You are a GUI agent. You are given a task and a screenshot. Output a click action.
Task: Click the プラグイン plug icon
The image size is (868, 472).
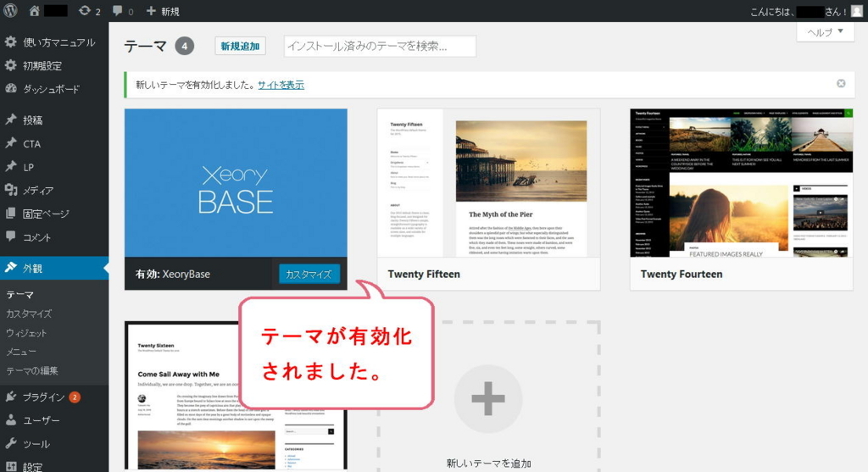(10, 397)
